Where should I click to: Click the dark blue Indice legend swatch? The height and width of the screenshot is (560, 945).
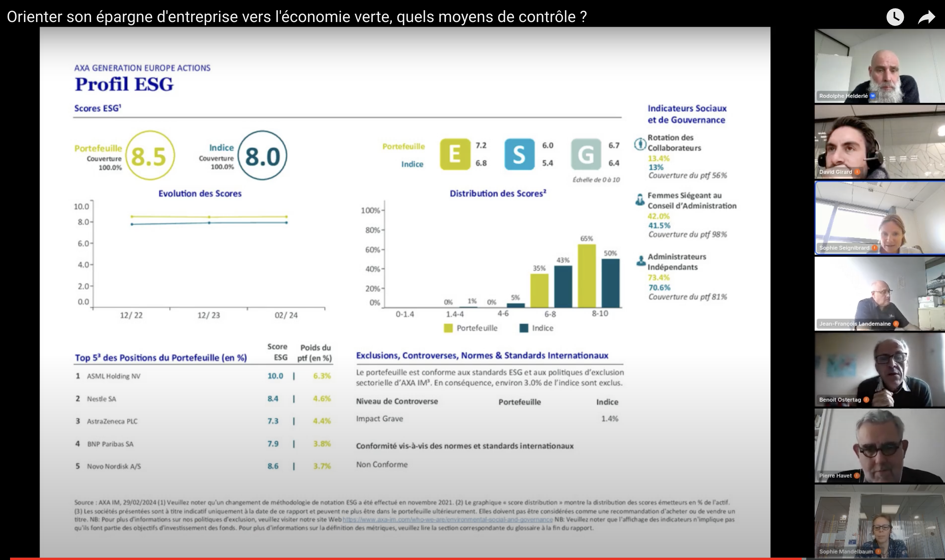(x=524, y=328)
